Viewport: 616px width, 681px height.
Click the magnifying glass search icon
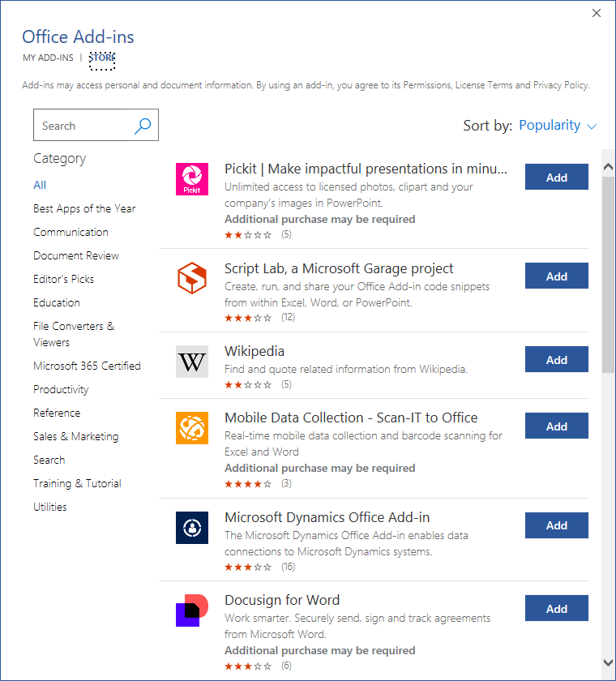click(x=143, y=126)
